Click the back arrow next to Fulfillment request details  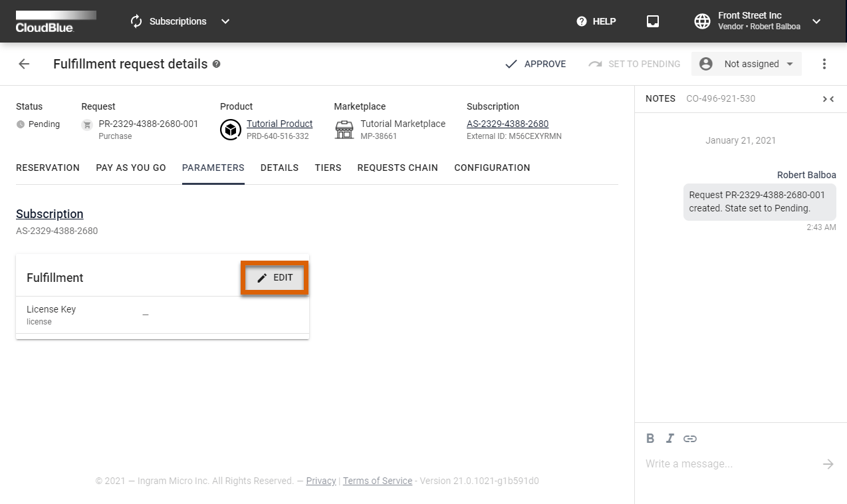pos(23,64)
